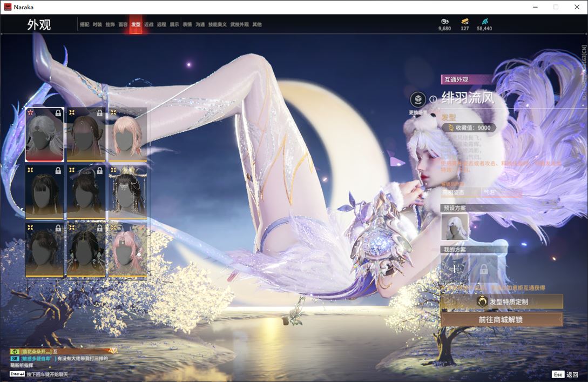Switch to the 远程 tab
Viewport: 588px width, 382px height.
(x=161, y=24)
